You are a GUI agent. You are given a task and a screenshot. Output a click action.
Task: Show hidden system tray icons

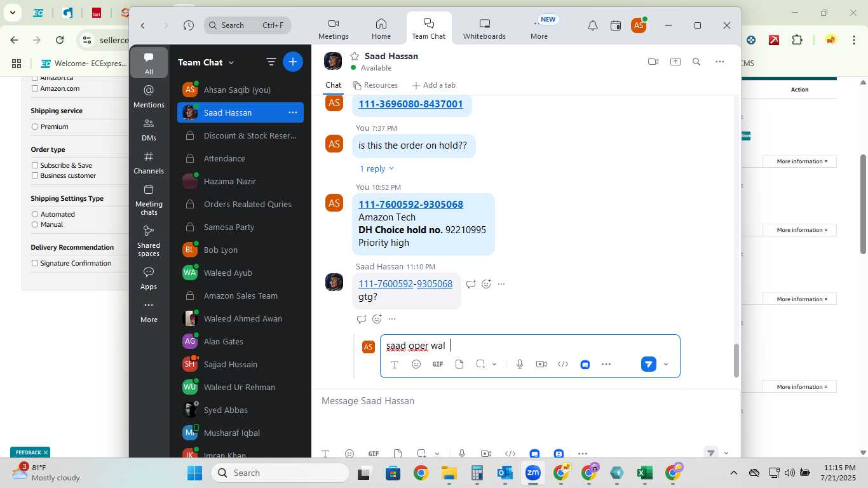coord(733,473)
